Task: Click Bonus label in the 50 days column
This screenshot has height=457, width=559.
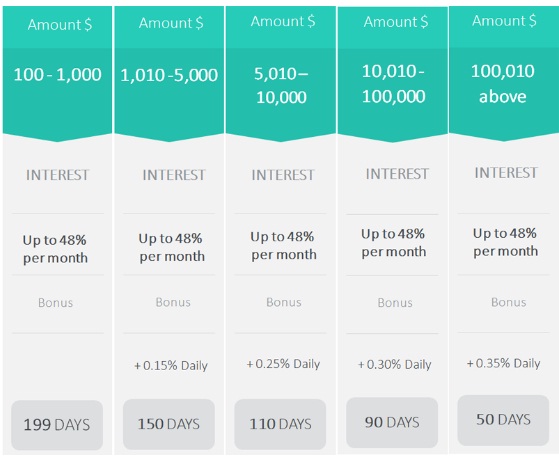Action: click(508, 302)
